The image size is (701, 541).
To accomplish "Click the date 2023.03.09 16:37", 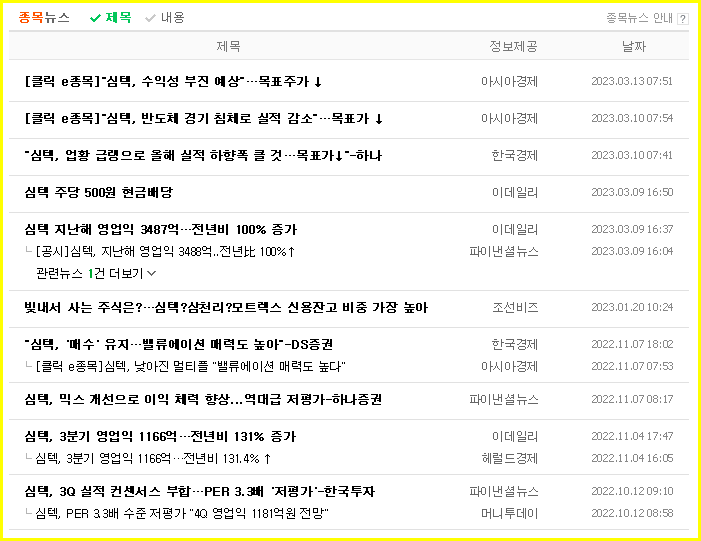I will click(632, 230).
